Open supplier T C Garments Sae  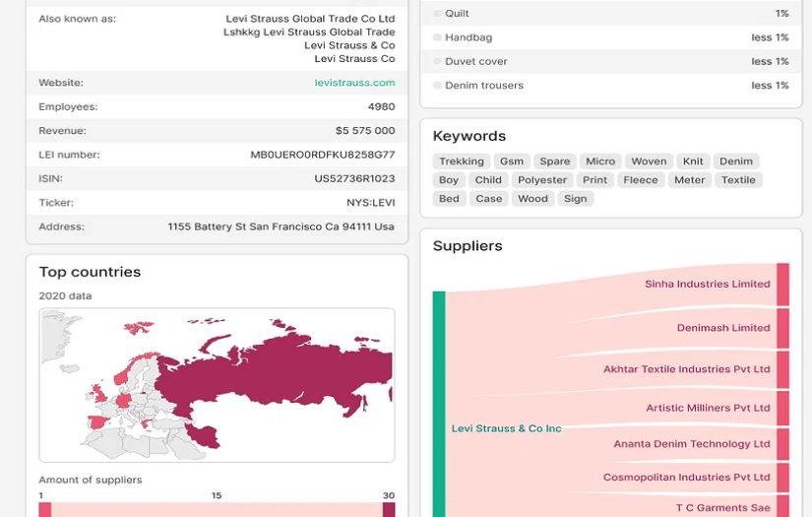722,508
